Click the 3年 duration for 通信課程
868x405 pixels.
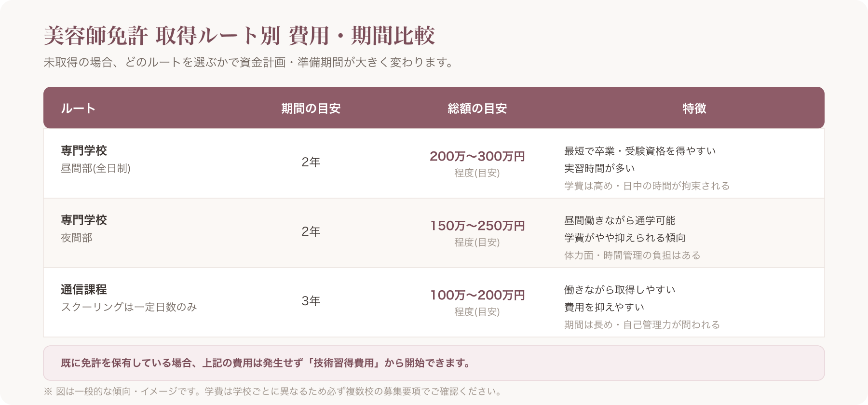pyautogui.click(x=311, y=301)
